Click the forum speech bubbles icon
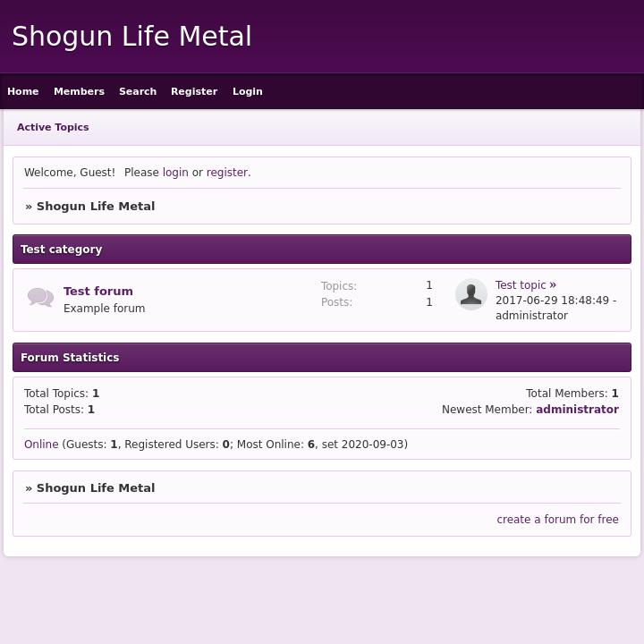 click(40, 298)
